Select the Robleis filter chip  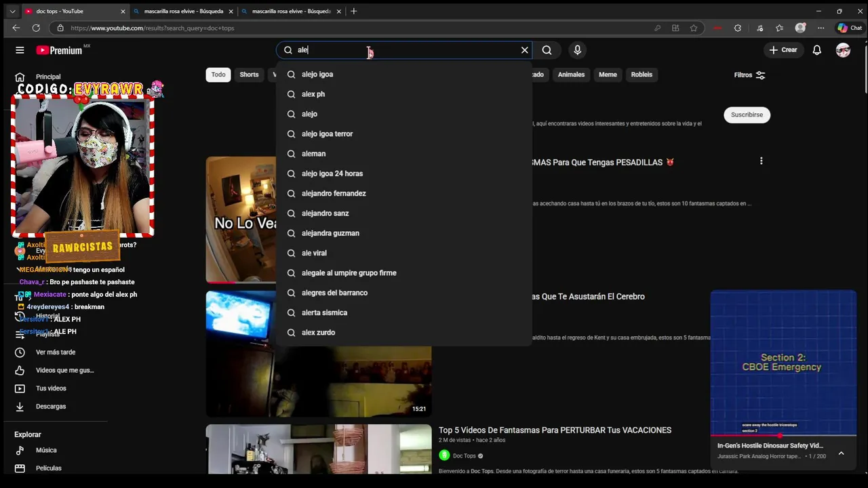point(642,75)
